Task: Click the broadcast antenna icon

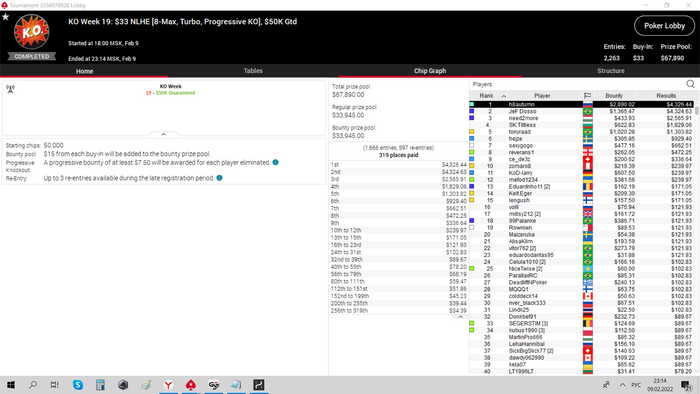Action: [x=10, y=89]
